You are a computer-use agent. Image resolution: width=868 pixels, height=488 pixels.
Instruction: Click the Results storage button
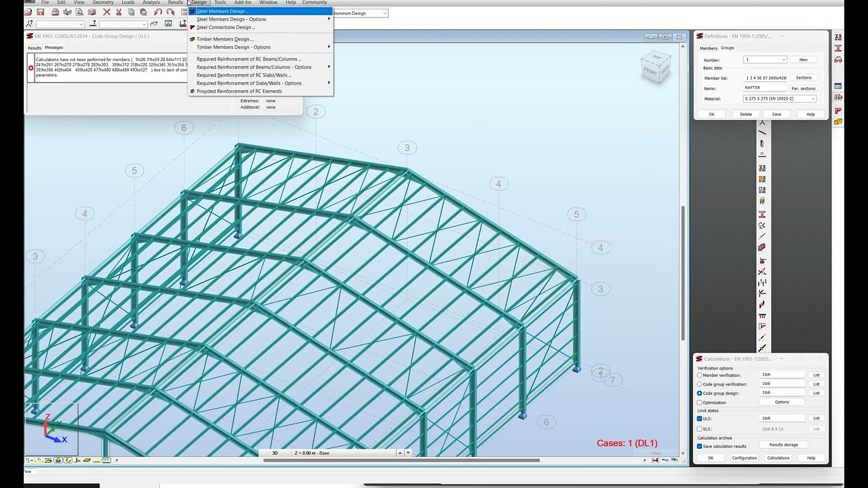pos(783,445)
